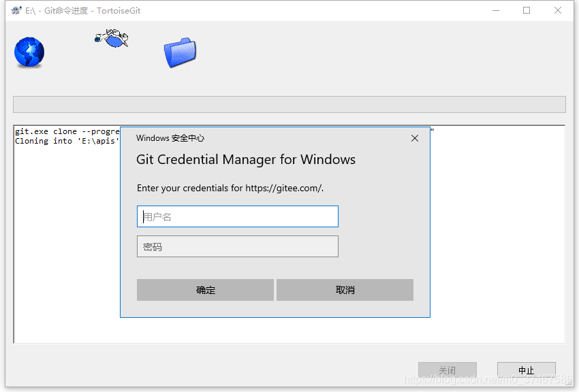Click the flying tortoise animation icon
This screenshot has height=392, width=579.
click(112, 38)
